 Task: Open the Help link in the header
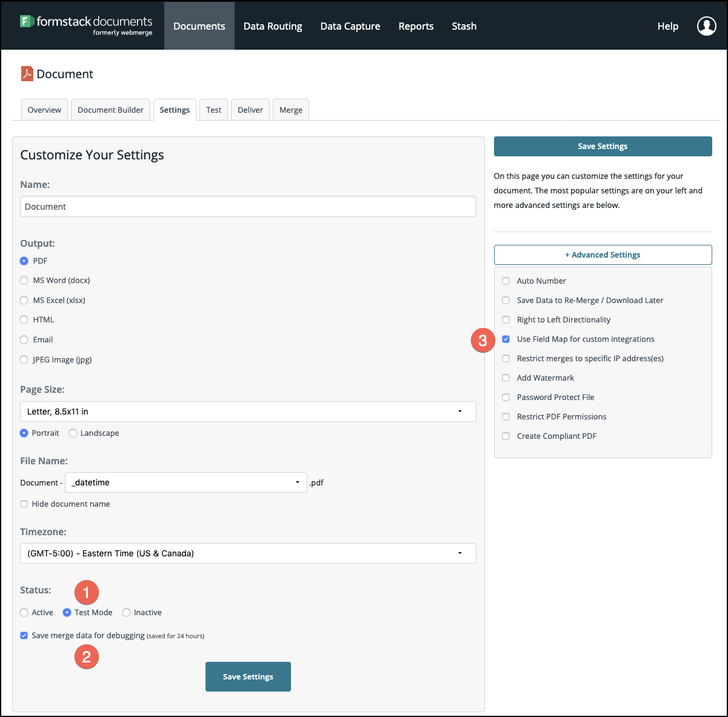(x=668, y=26)
